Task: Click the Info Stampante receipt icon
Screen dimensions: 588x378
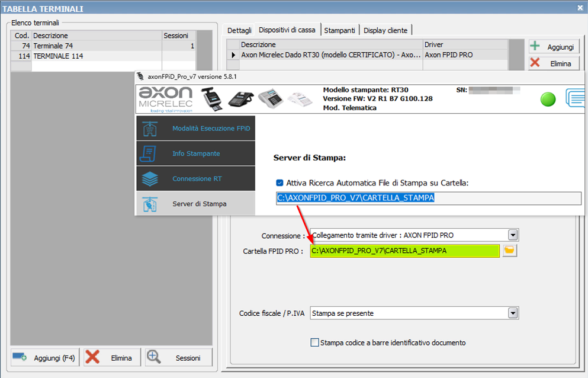Action: [x=149, y=154]
